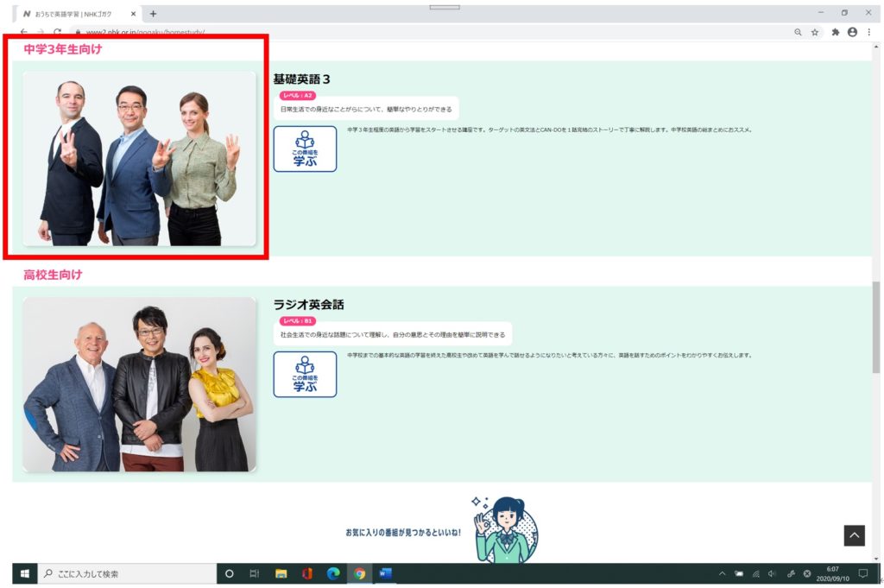Screen dimensions: 884x588
Task: Click the speaker volume icon in the system tray
Action: click(x=772, y=574)
